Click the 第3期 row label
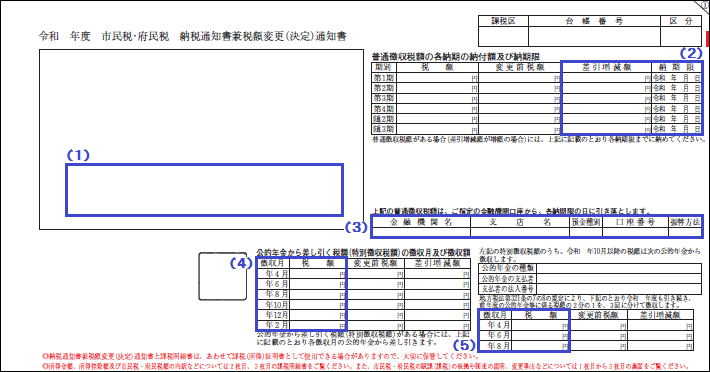This screenshot has height=372, width=710. [383, 98]
